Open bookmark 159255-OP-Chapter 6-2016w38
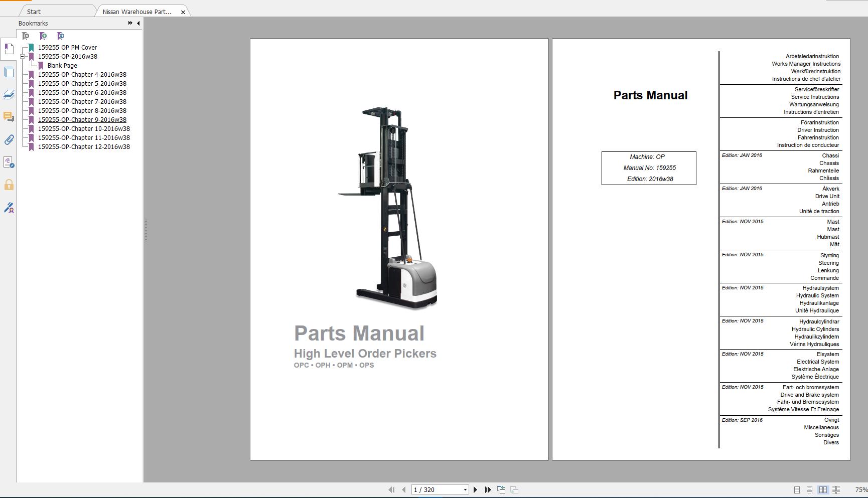 tap(82, 93)
